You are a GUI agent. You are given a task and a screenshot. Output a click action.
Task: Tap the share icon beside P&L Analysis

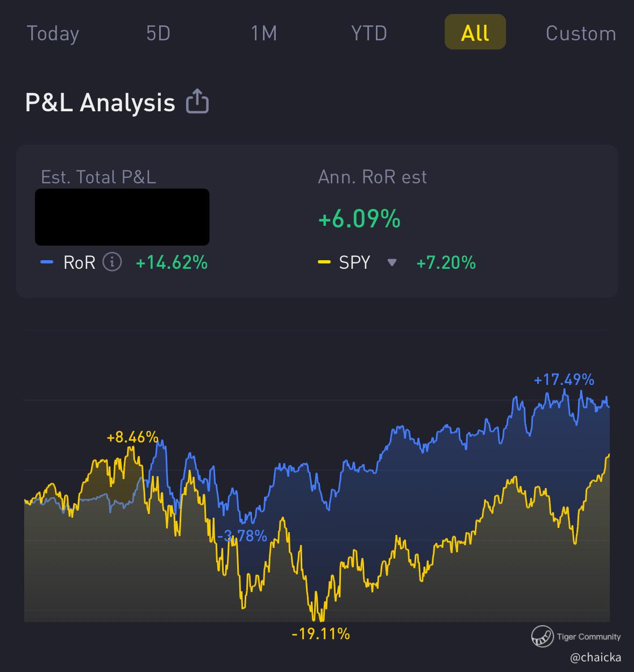197,102
